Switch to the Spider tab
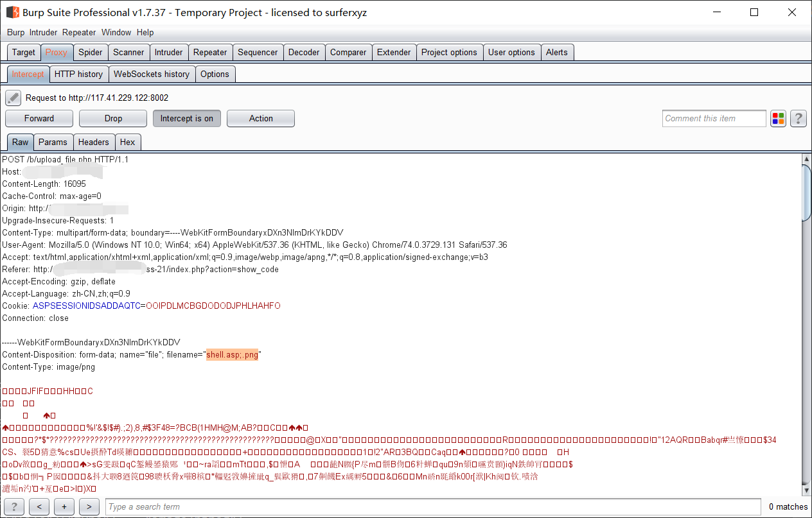812x518 pixels. coord(91,53)
